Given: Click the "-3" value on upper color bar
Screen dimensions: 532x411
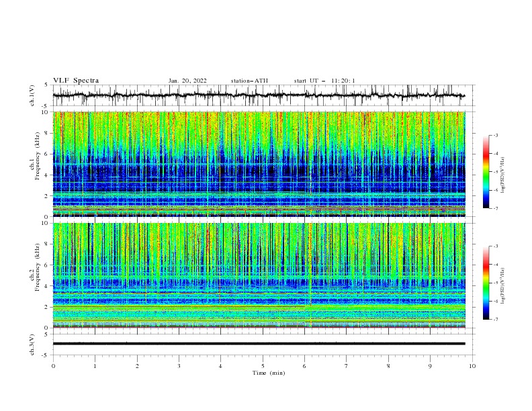Looking at the screenshot, I should pos(495,135).
